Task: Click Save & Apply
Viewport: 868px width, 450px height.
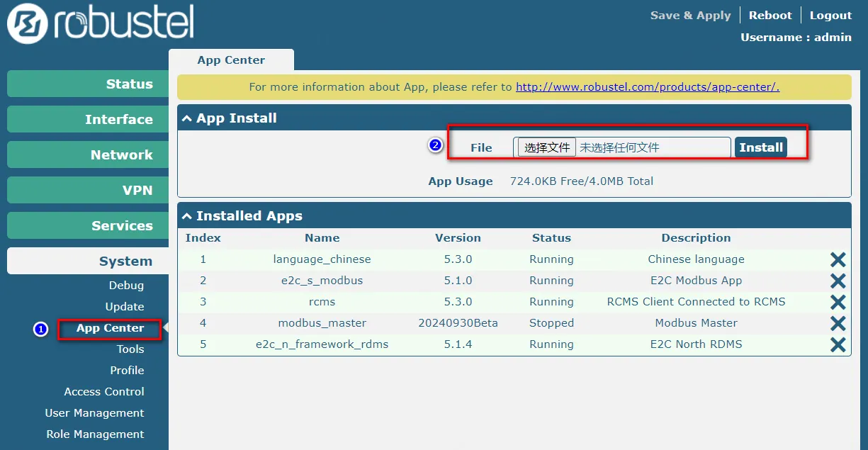Action: (690, 16)
